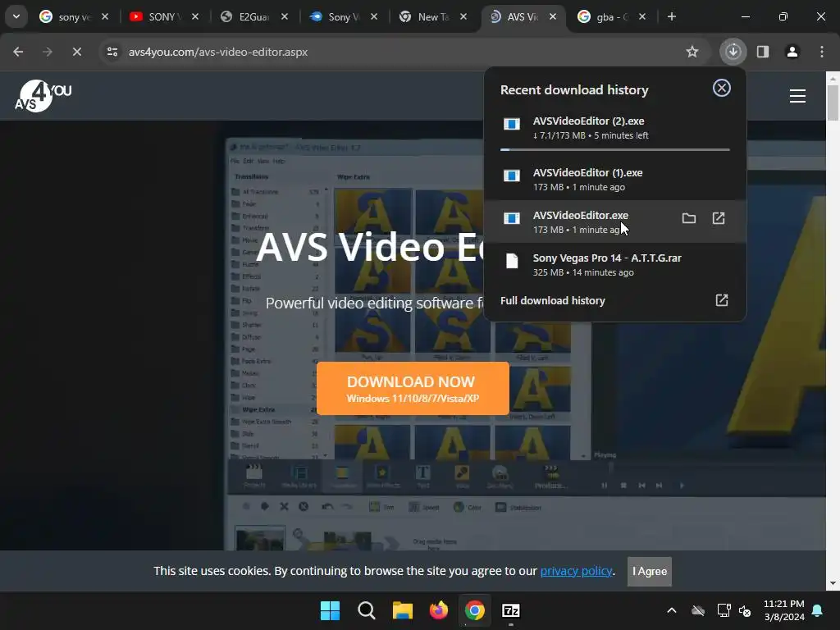This screenshot has height=630, width=840.
Task: Click the OneDrive cloud tray icon
Action: coord(697,610)
